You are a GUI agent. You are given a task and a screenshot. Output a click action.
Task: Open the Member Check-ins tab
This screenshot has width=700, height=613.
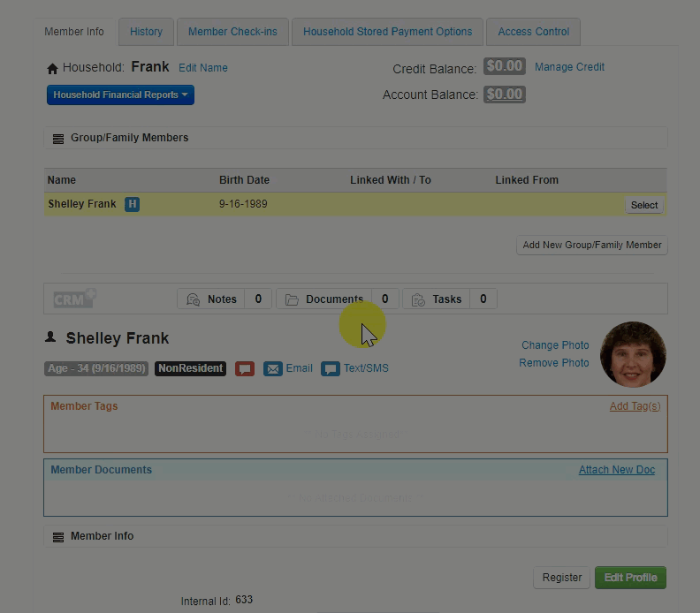pyautogui.click(x=232, y=32)
